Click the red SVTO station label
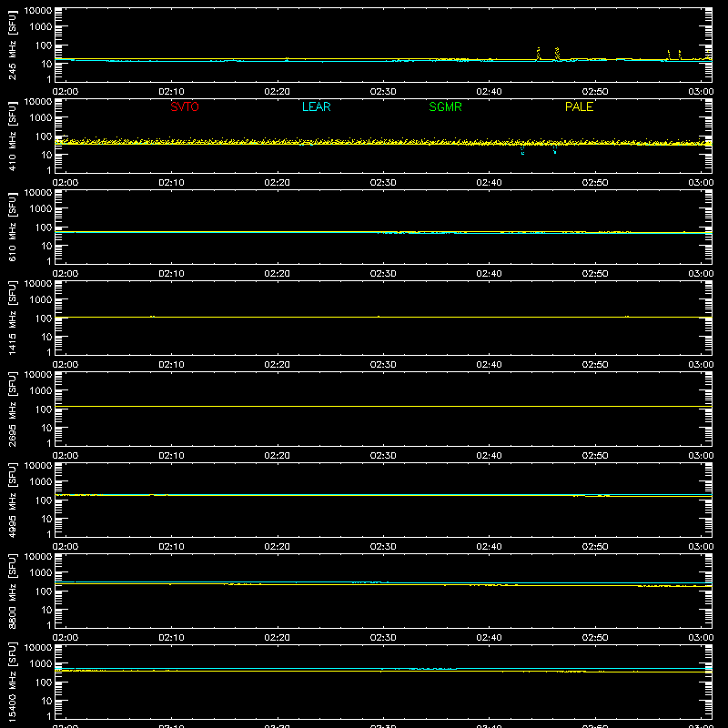Image resolution: width=728 pixels, height=728 pixels. coord(185,106)
